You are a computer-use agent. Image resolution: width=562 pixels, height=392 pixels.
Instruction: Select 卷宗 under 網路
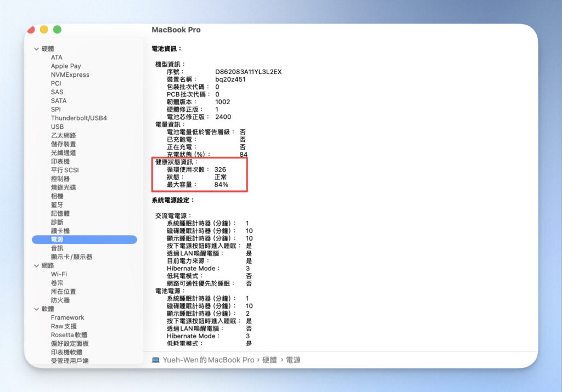pos(57,283)
